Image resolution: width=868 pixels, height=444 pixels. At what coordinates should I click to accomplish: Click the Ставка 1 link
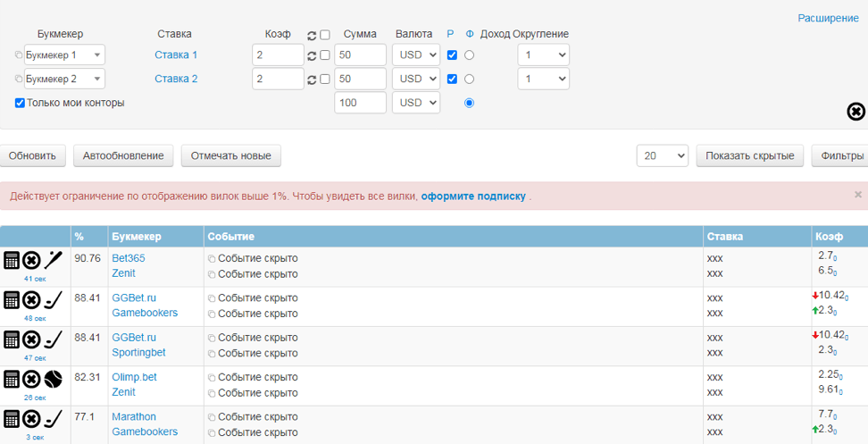pyautogui.click(x=176, y=54)
